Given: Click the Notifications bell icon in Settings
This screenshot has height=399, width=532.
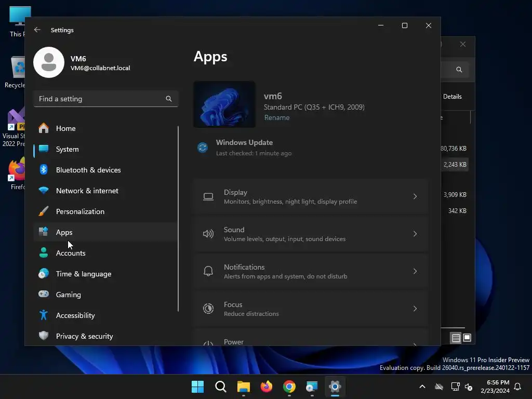Looking at the screenshot, I should pyautogui.click(x=208, y=271).
